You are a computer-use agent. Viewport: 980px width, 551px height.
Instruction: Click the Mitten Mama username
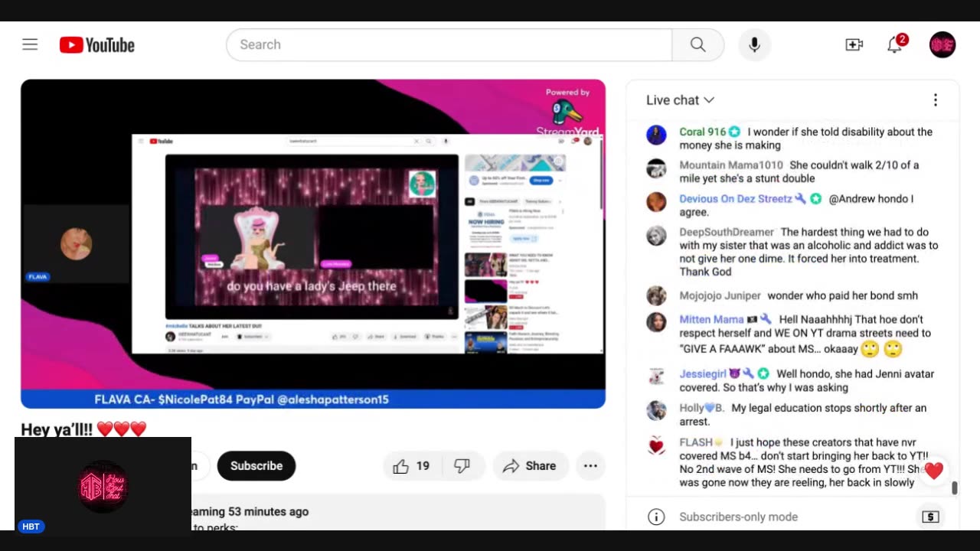pos(711,319)
